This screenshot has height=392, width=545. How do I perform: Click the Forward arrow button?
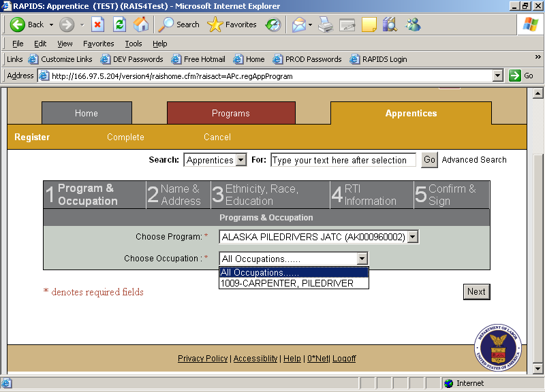(66, 24)
